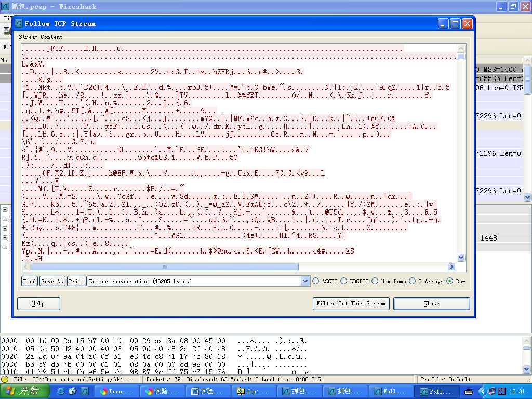Click the taskbar clock showing 15:31

(x=517, y=392)
